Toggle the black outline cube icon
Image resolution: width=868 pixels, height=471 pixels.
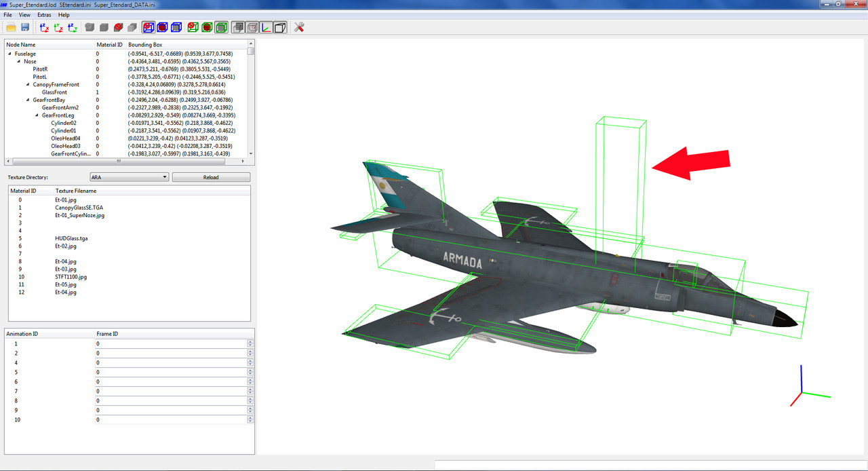click(x=280, y=28)
